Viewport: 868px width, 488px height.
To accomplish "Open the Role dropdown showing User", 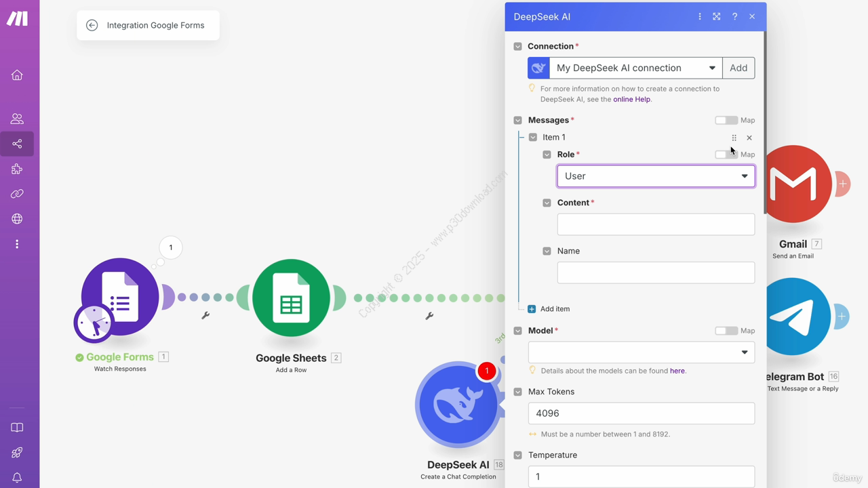I will pos(656,176).
